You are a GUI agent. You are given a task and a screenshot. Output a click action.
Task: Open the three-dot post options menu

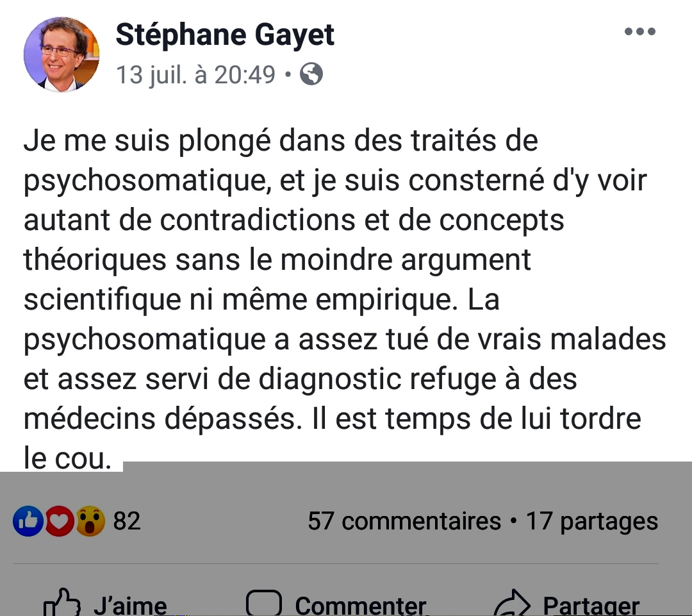639,31
